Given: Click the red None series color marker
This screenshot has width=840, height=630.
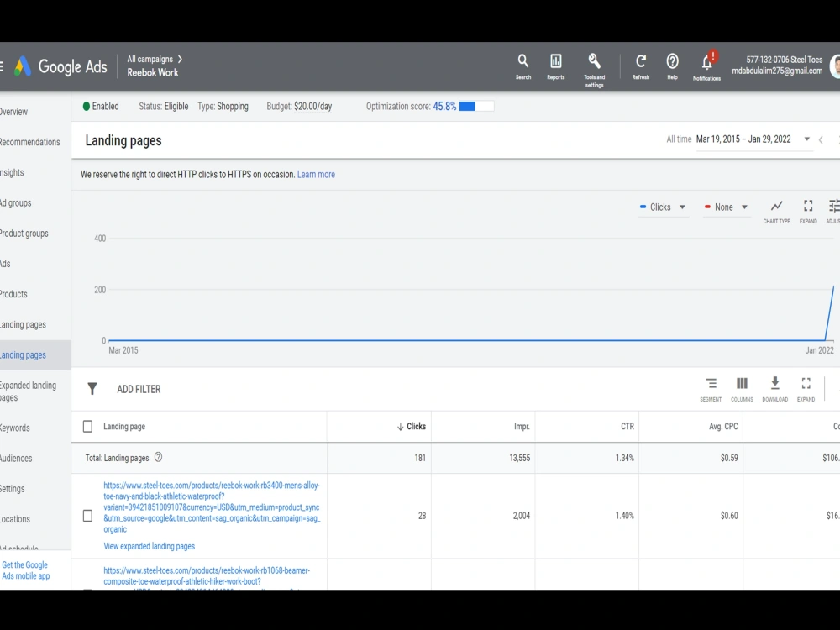Looking at the screenshot, I should [x=707, y=207].
